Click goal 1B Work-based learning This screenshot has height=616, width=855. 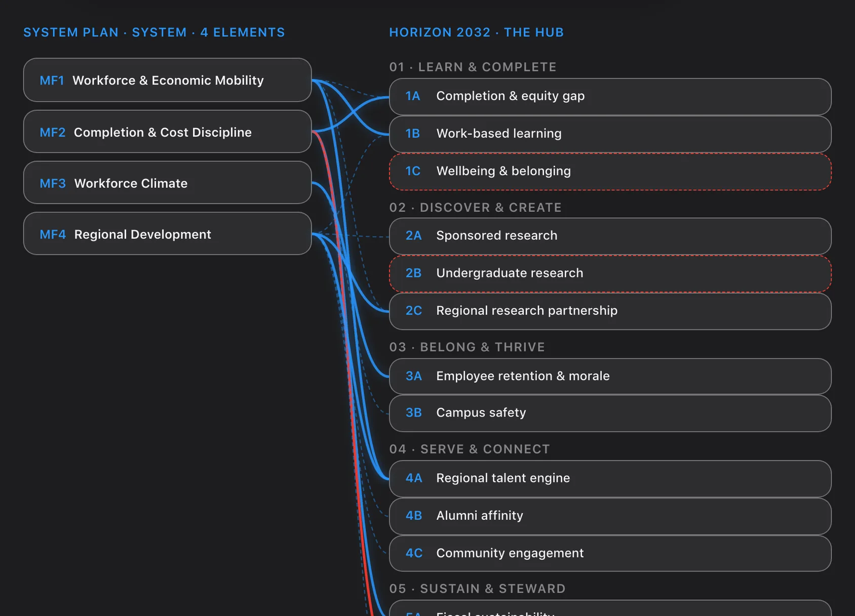click(x=610, y=134)
